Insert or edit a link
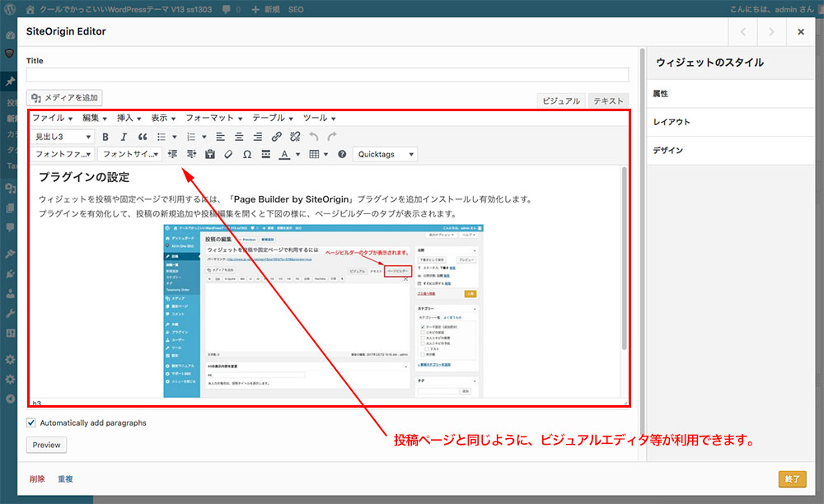The height and width of the screenshot is (504, 824). tap(276, 137)
